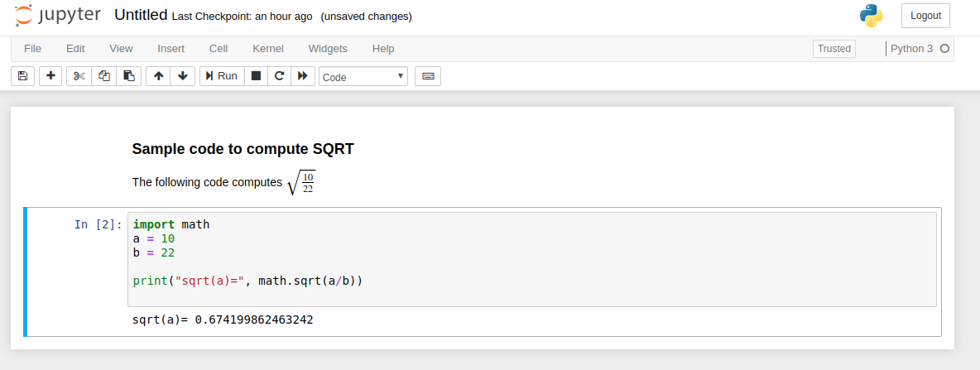Expand the cell type dropdown showing Code
980x370 pixels.
(x=363, y=77)
